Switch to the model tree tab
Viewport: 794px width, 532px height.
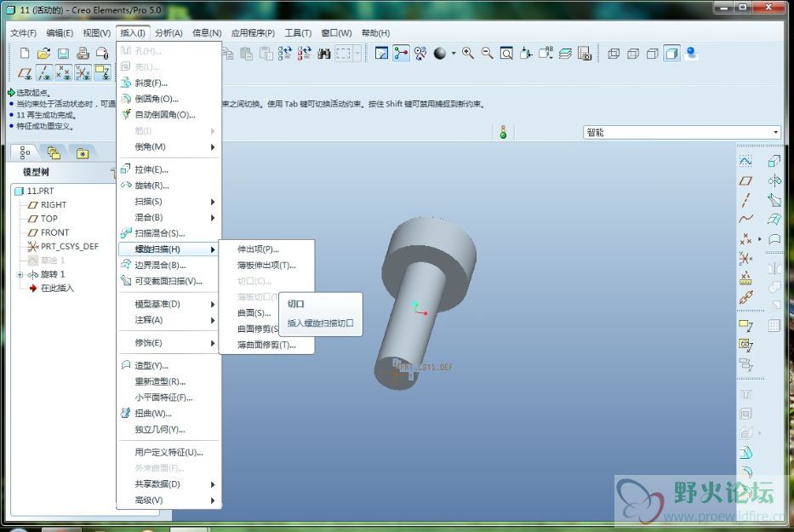pyautogui.click(x=25, y=152)
